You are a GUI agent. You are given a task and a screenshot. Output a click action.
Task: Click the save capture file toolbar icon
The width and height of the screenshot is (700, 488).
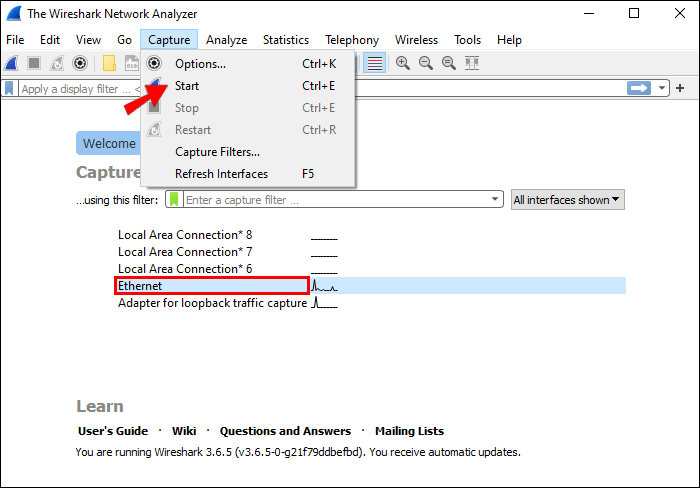point(132,63)
